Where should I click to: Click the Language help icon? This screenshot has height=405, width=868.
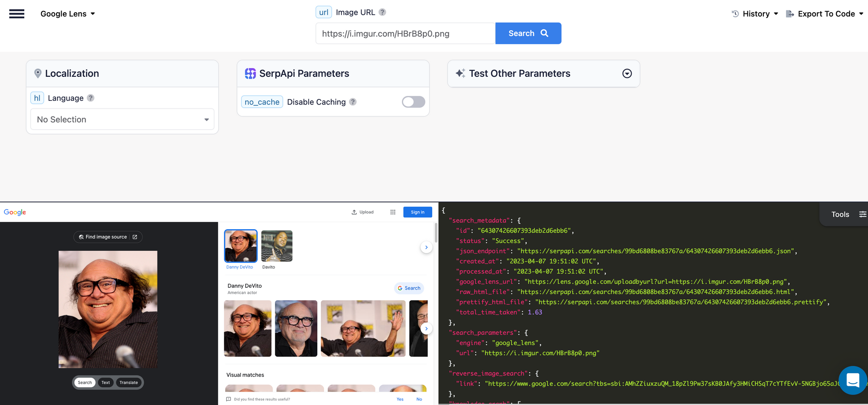(91, 98)
